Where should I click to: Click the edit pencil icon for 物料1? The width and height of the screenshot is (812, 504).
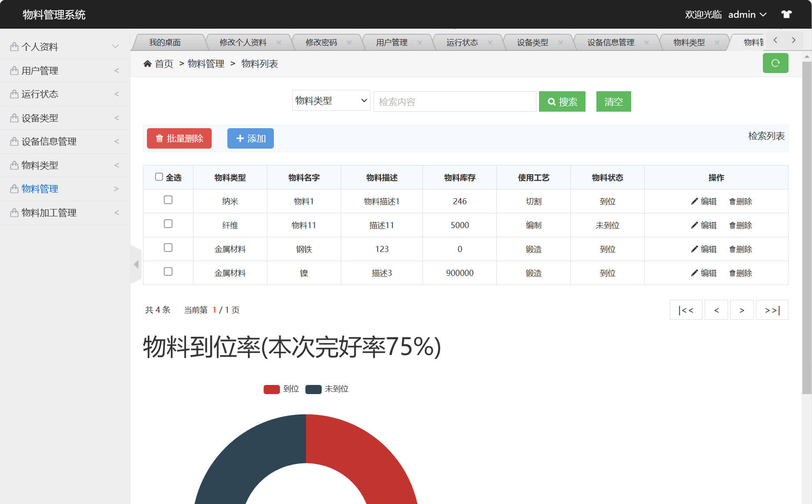coord(694,201)
